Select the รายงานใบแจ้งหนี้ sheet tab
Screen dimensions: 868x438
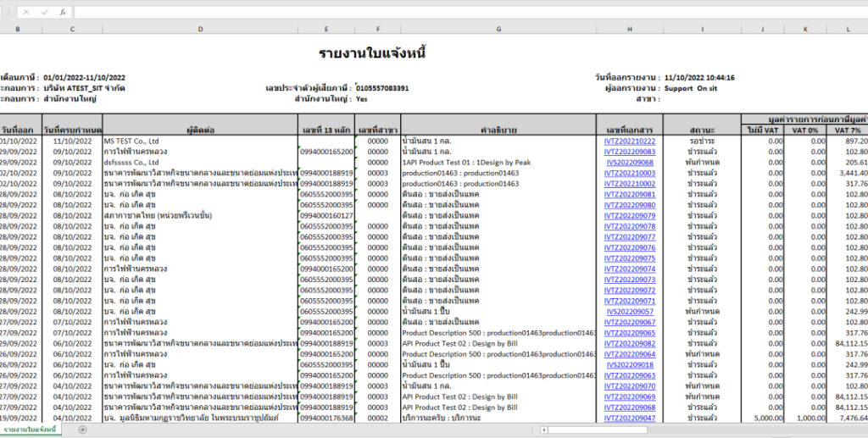tap(30, 430)
